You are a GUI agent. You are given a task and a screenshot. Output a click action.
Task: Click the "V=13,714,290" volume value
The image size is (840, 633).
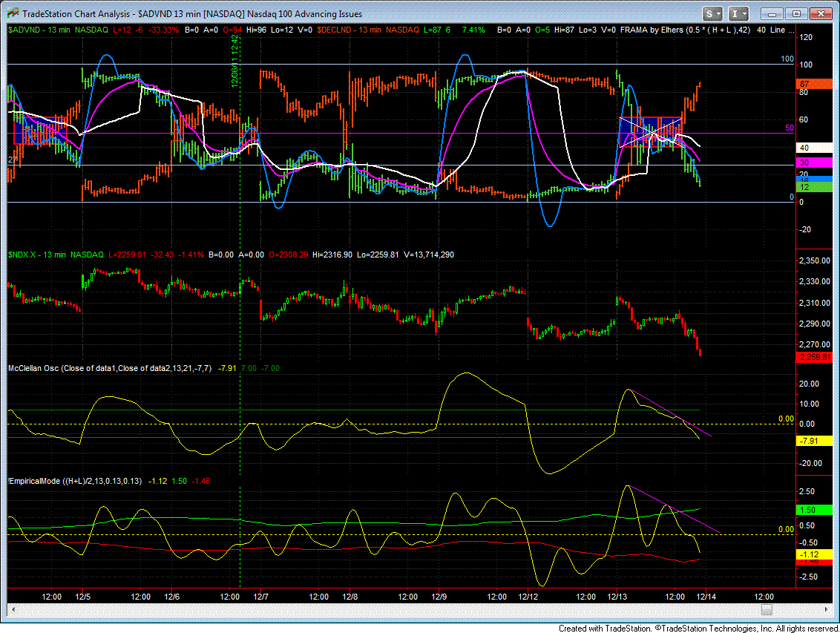coord(430,255)
